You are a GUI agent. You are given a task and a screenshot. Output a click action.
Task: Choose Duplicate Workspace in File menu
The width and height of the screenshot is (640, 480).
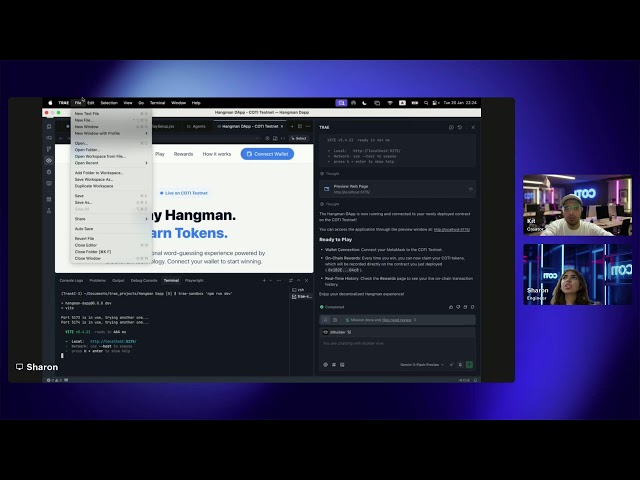111,186
